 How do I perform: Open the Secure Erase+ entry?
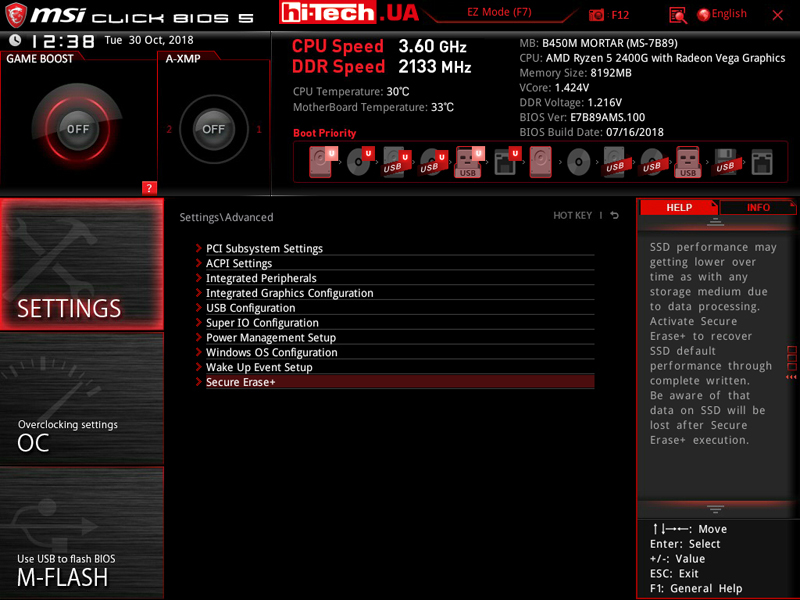click(240, 382)
